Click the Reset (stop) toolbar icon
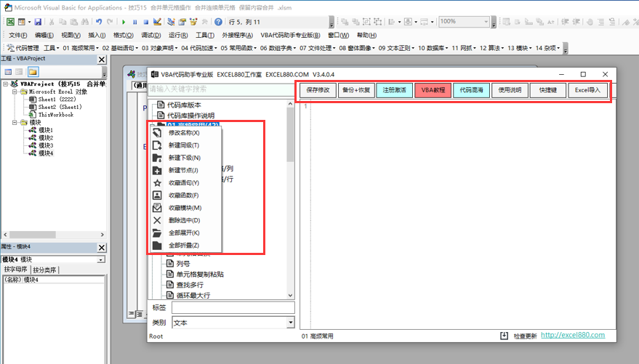This screenshot has height=364, width=639. click(x=145, y=22)
